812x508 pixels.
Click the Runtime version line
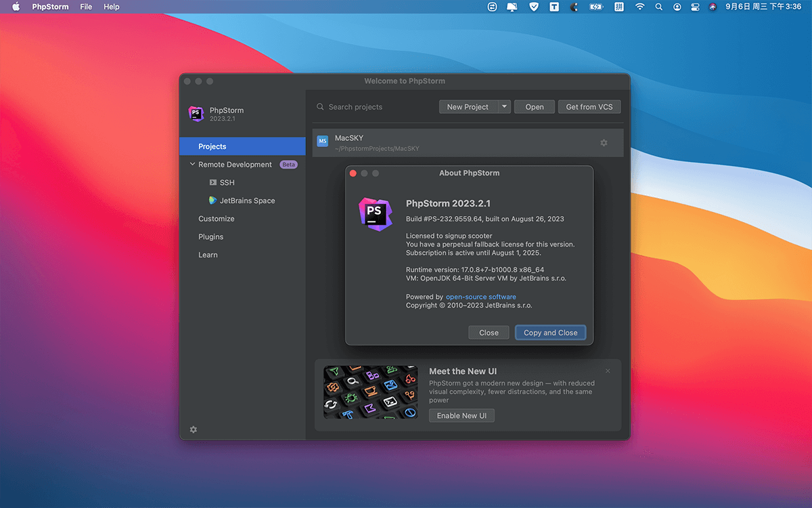pyautogui.click(x=475, y=270)
